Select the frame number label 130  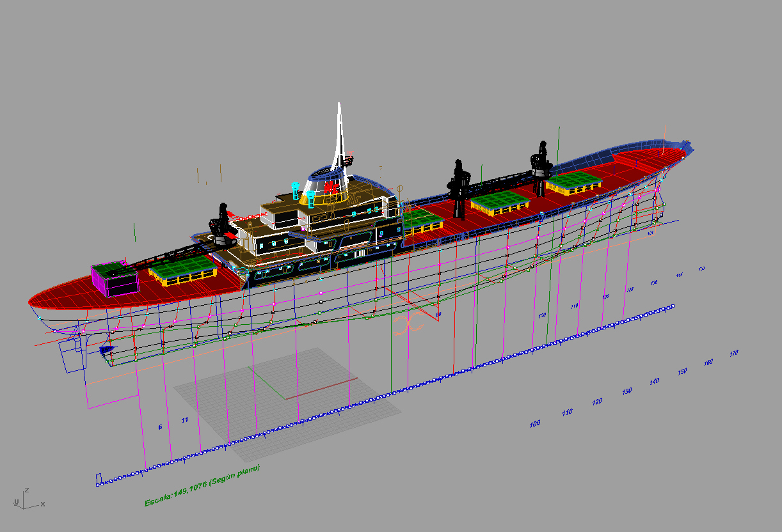(x=626, y=391)
